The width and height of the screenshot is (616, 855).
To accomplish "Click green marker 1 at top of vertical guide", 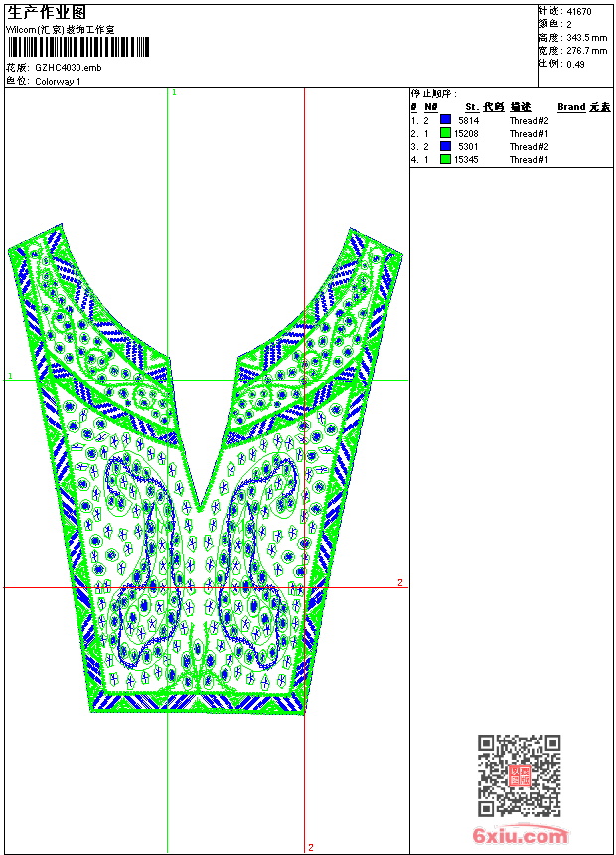I will point(174,92).
